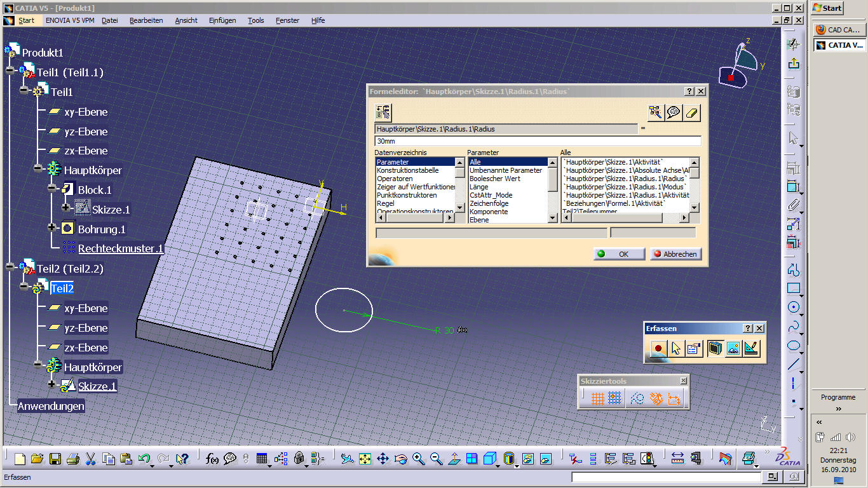This screenshot has height=488, width=868.
Task: Click the Zoom Out magnifier icon
Action: point(436,458)
